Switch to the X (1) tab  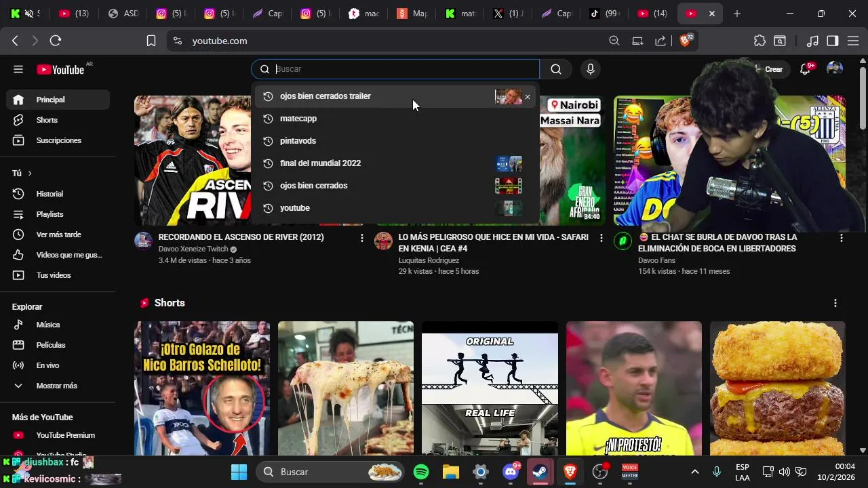[x=509, y=14]
